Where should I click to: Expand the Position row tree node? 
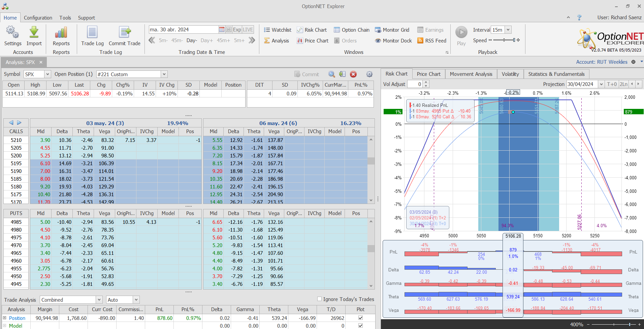click(x=5, y=318)
